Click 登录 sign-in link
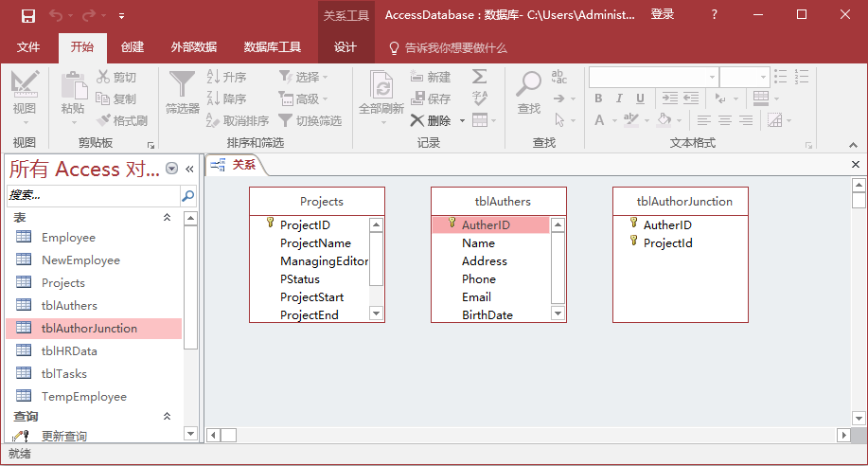This screenshot has height=466, width=868. tap(663, 14)
